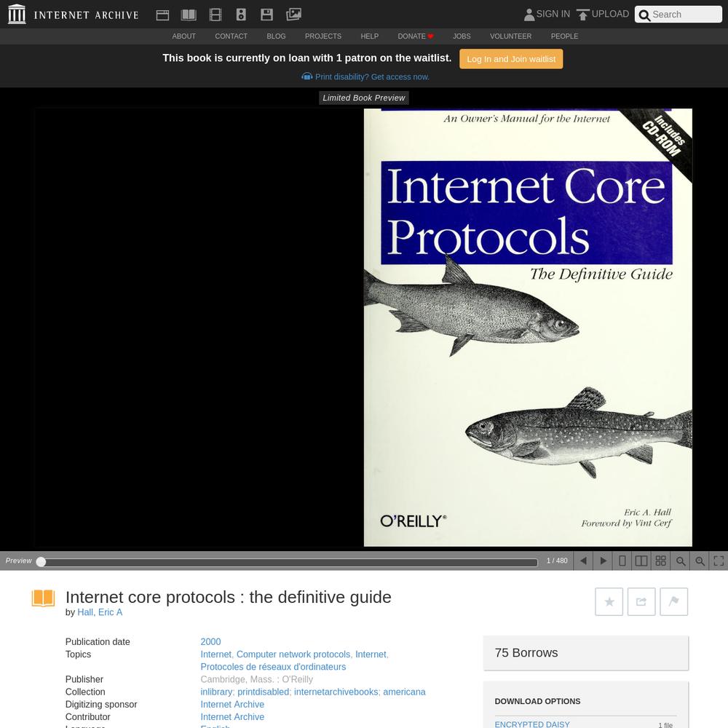Open the Audio speaker icon
Viewport: 728px width, 728px height.
[x=241, y=15]
